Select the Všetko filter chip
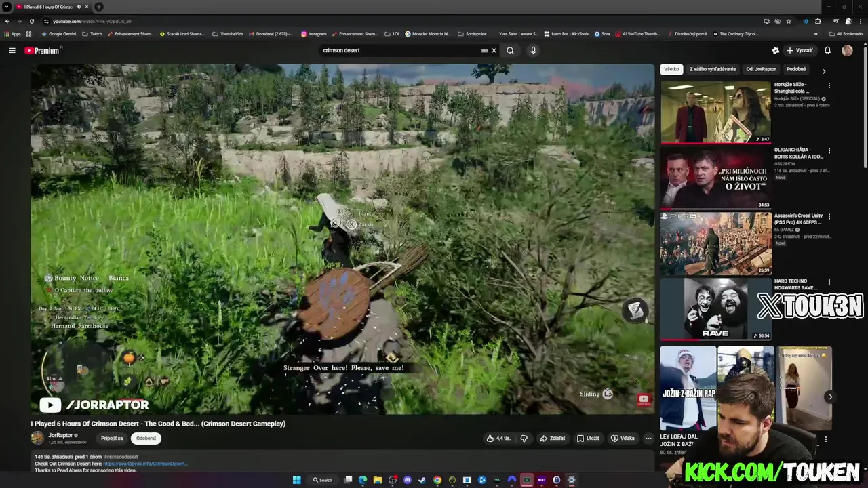 pyautogui.click(x=671, y=69)
